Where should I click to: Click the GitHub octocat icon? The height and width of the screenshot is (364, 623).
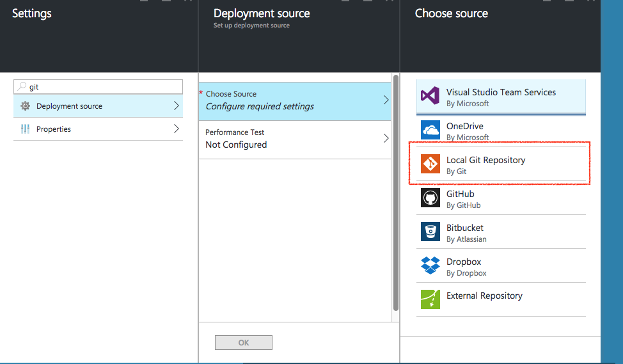(430, 198)
